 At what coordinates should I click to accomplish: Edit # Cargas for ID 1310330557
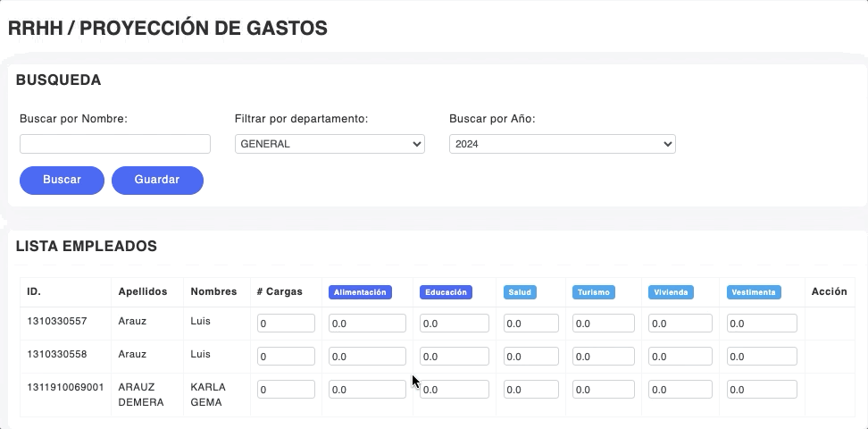tap(286, 324)
